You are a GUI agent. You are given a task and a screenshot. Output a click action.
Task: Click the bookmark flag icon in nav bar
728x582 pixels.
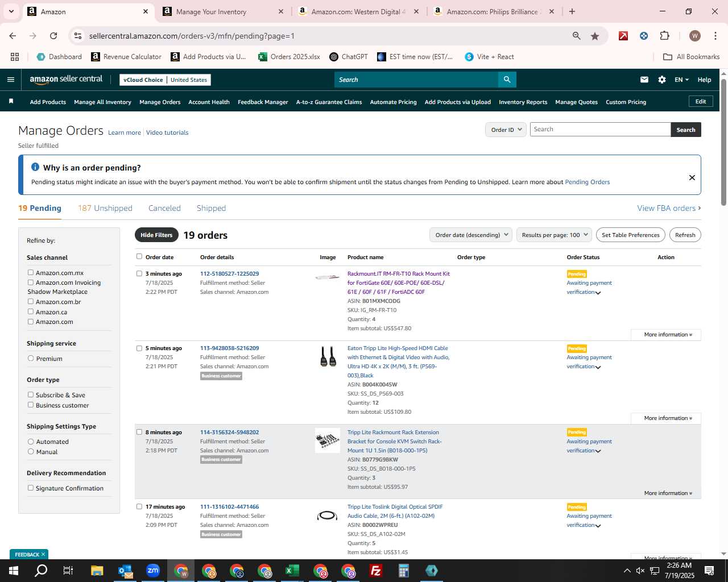(11, 102)
